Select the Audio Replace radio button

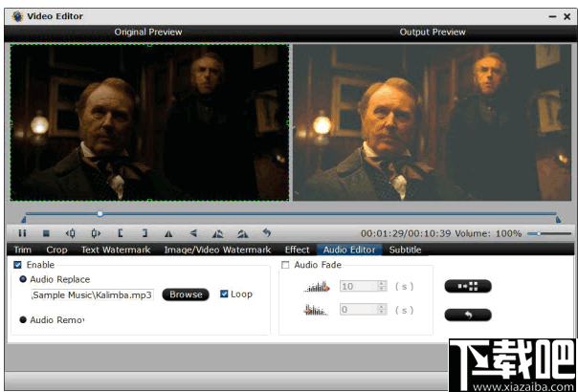coord(23,279)
